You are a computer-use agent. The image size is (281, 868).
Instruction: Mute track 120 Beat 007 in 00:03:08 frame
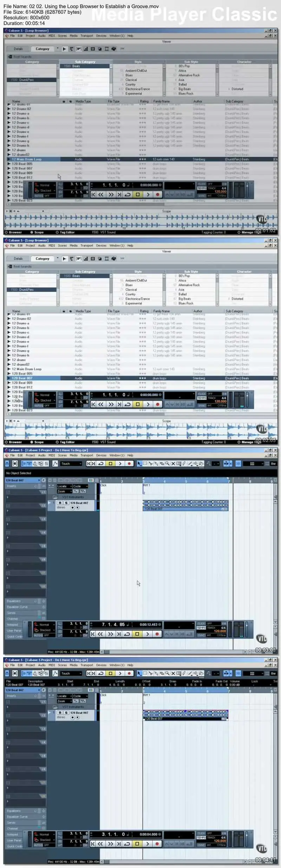tap(60, 503)
